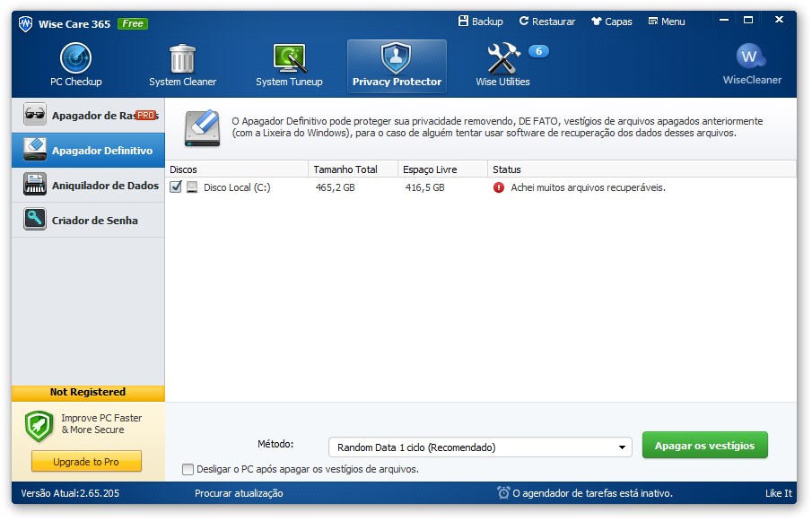
Task: Click the Upgrade to Pro button
Action: [85, 462]
